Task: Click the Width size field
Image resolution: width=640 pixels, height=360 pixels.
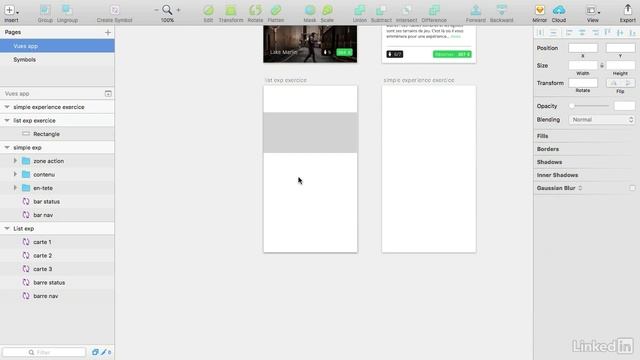Action: (583, 65)
